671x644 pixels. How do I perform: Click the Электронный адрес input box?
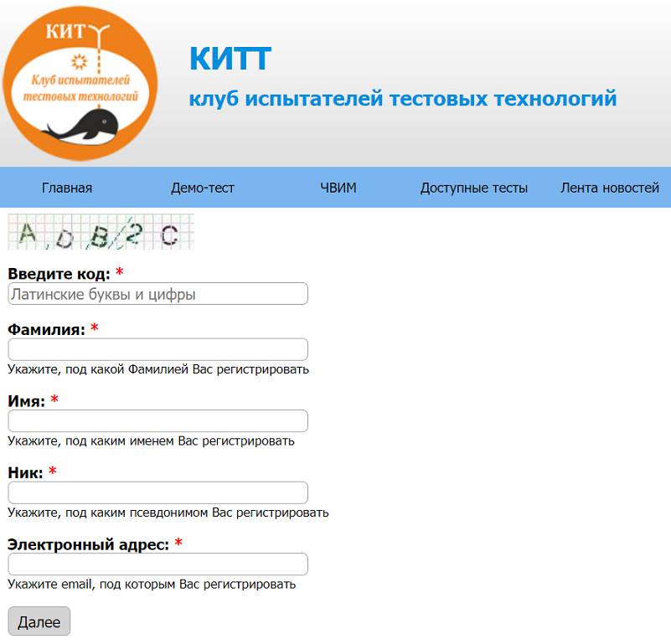click(x=157, y=564)
